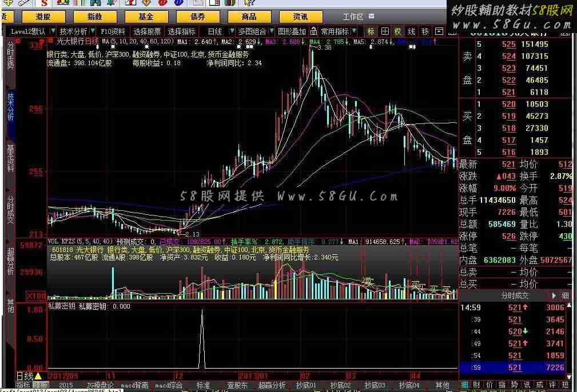Select 分时成交 in left sidebar
This screenshot has width=577, height=392.
tap(10, 210)
